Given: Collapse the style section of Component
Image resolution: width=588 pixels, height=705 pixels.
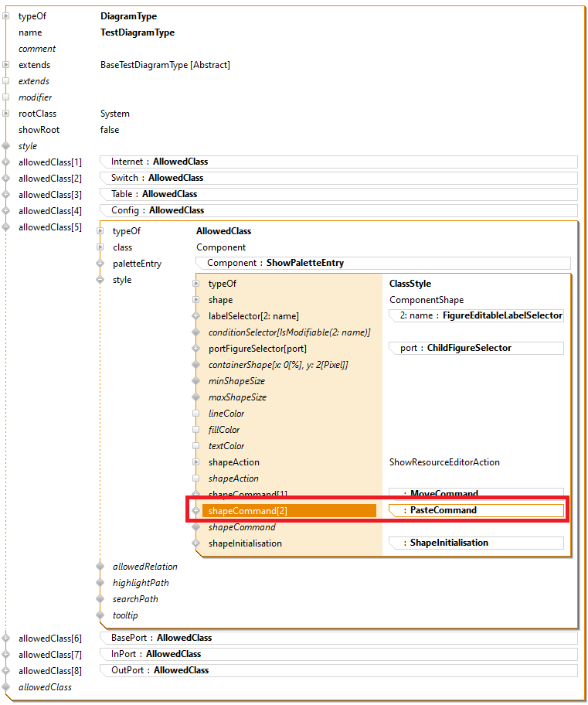Looking at the screenshot, I should click(100, 280).
